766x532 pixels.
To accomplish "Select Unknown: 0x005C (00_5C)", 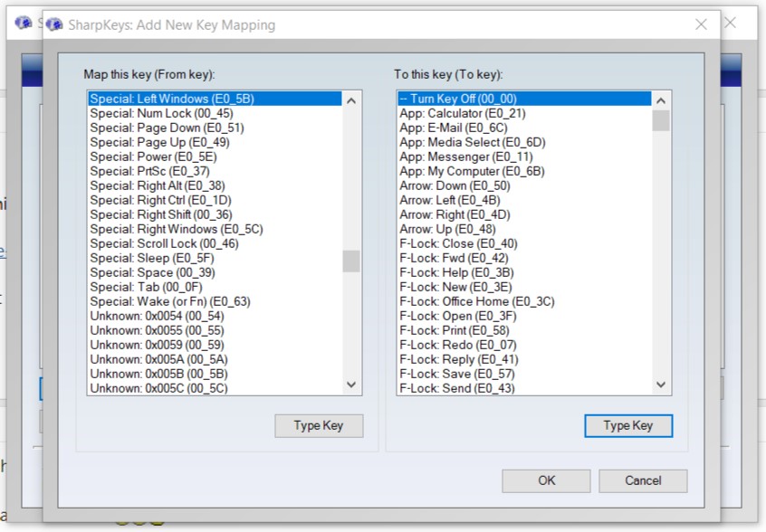I will [x=215, y=388].
